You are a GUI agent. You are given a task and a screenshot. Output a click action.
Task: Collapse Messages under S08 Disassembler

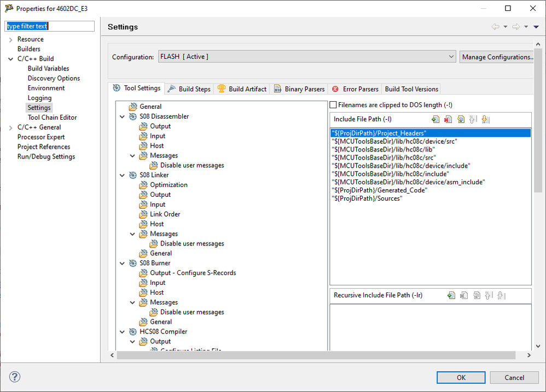click(132, 156)
